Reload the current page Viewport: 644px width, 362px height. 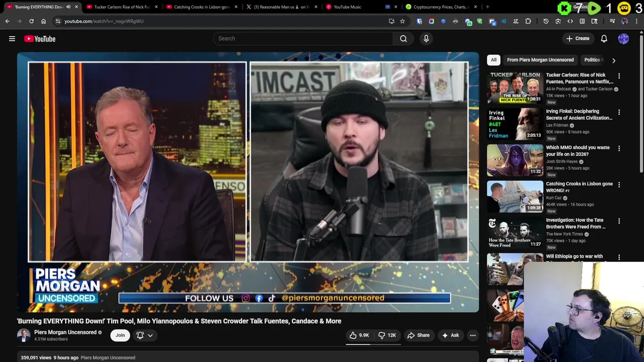coord(31,21)
